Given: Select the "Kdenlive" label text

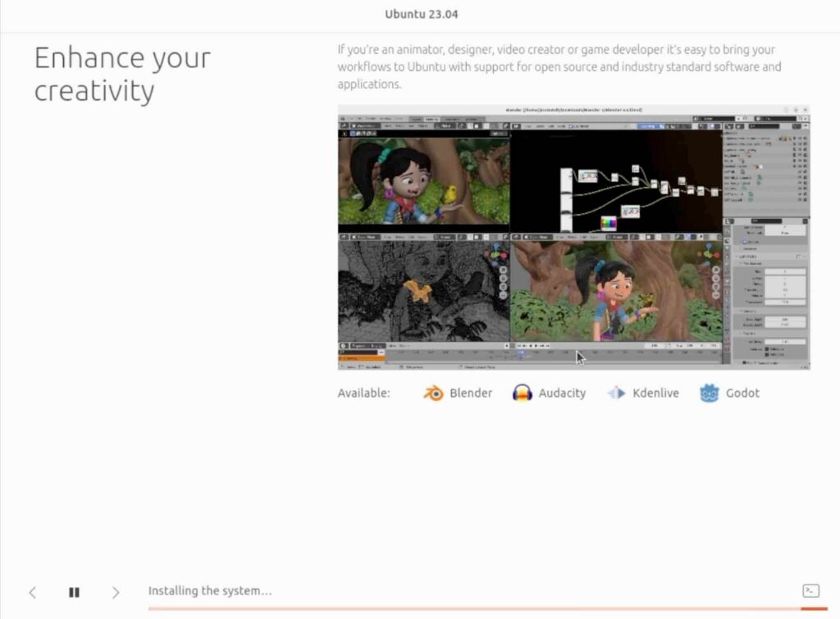Looking at the screenshot, I should coord(655,393).
